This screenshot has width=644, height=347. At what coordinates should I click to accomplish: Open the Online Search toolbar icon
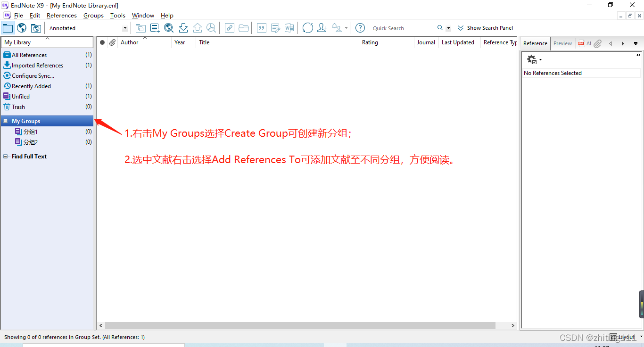169,28
